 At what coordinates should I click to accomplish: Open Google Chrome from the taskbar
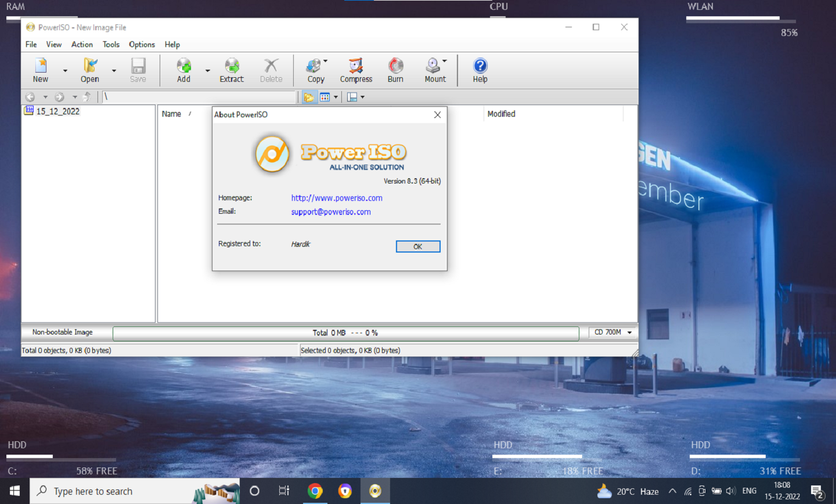tap(315, 491)
